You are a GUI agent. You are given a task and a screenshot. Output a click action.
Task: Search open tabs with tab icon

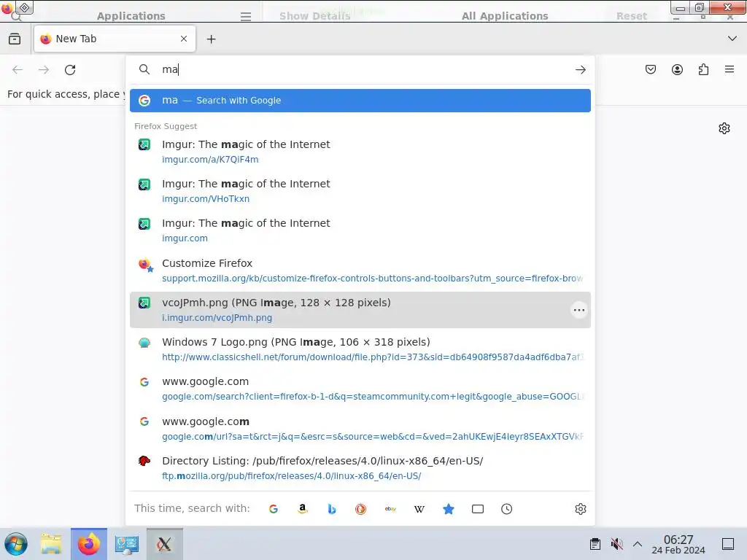pyautogui.click(x=477, y=509)
